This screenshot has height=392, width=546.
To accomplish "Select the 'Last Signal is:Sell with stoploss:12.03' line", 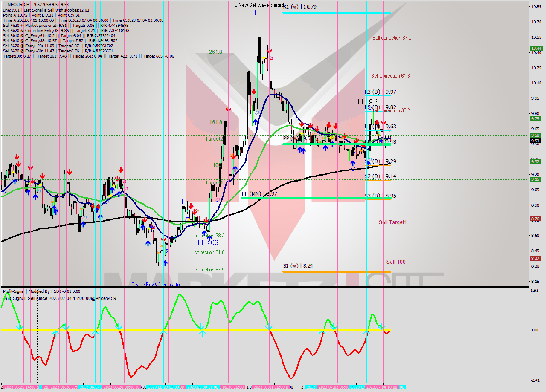I will [56, 10].
